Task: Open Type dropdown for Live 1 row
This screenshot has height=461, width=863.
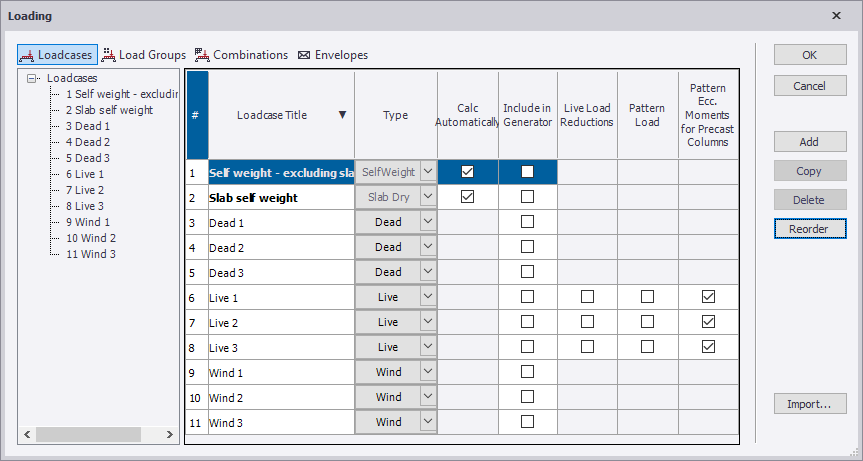Action: point(428,297)
